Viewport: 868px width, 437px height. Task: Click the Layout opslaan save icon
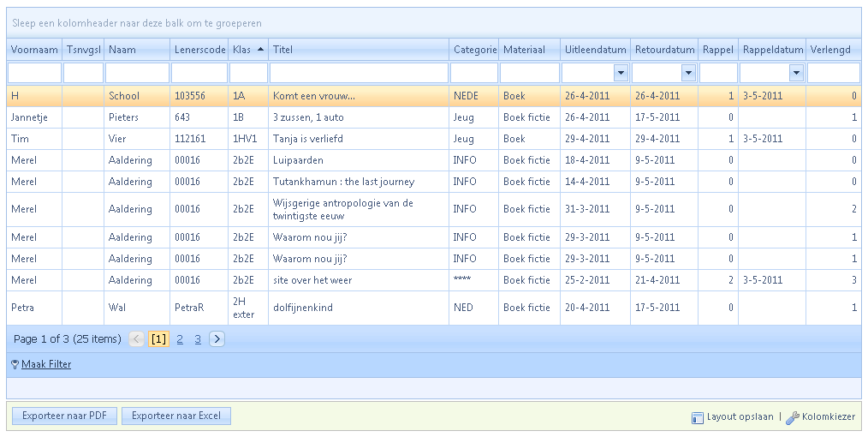coord(697,417)
